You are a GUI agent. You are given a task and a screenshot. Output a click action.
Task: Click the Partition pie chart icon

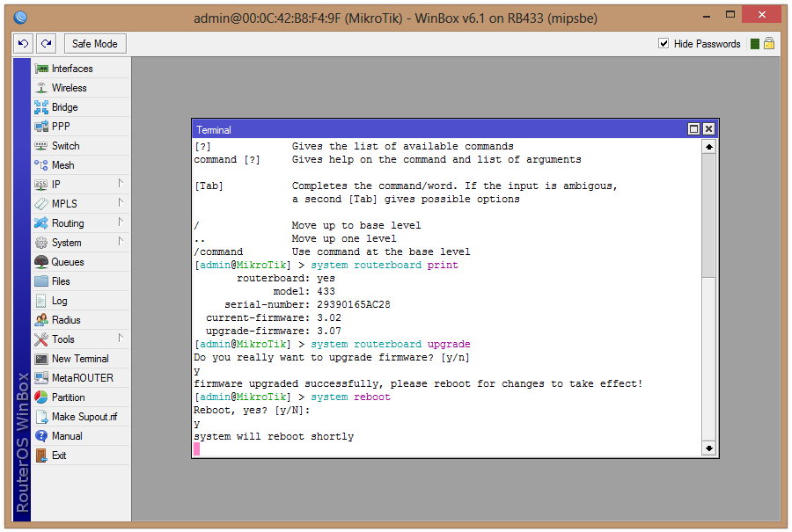pos(41,397)
